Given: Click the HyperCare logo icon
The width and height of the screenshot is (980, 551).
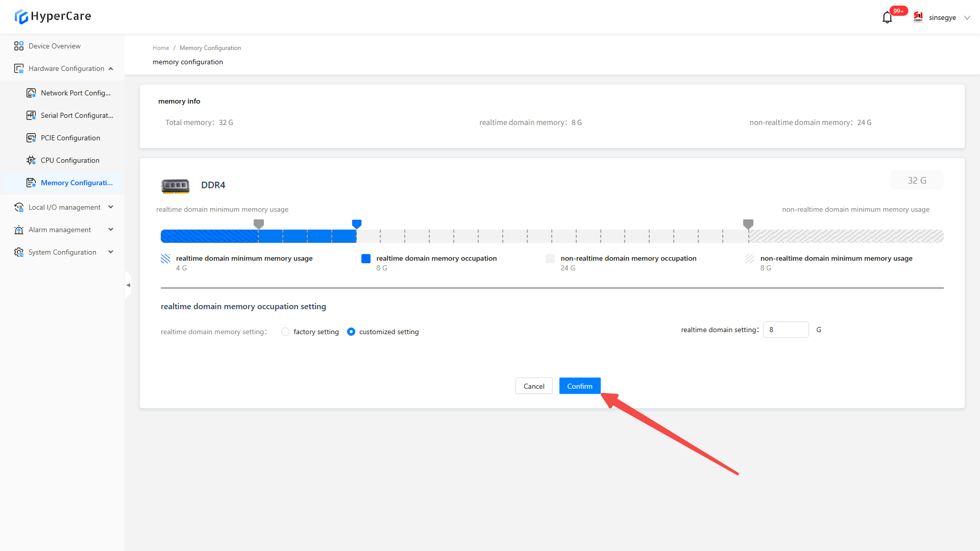Looking at the screenshot, I should click(x=21, y=17).
